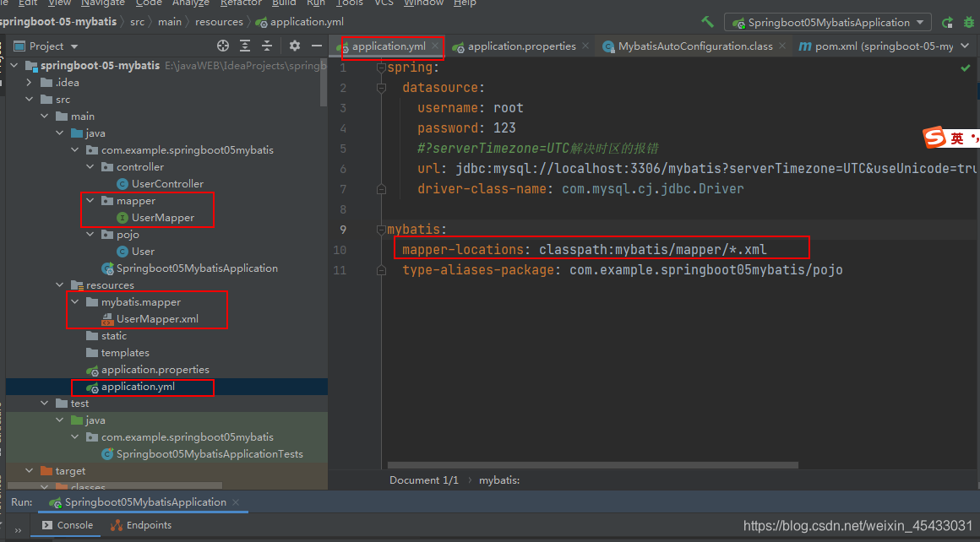Select opened file with the crosshair icon
980x542 pixels.
(x=222, y=46)
